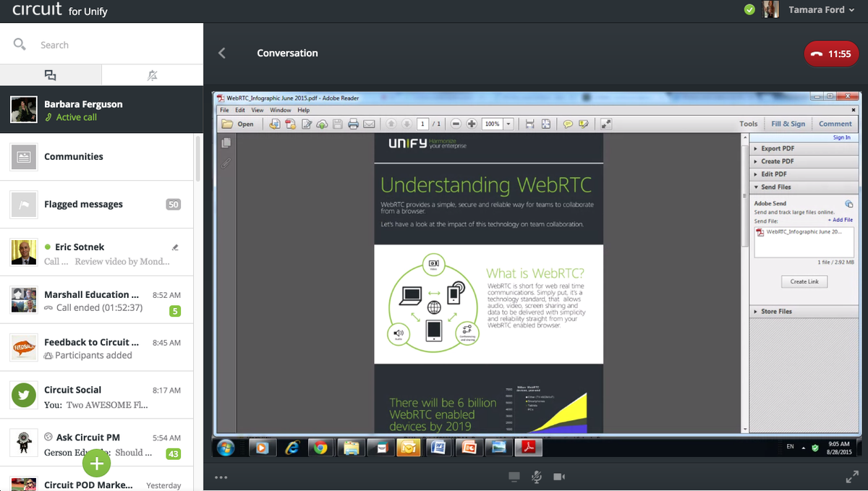Click the Add File link
The image size is (868, 491).
coord(842,220)
